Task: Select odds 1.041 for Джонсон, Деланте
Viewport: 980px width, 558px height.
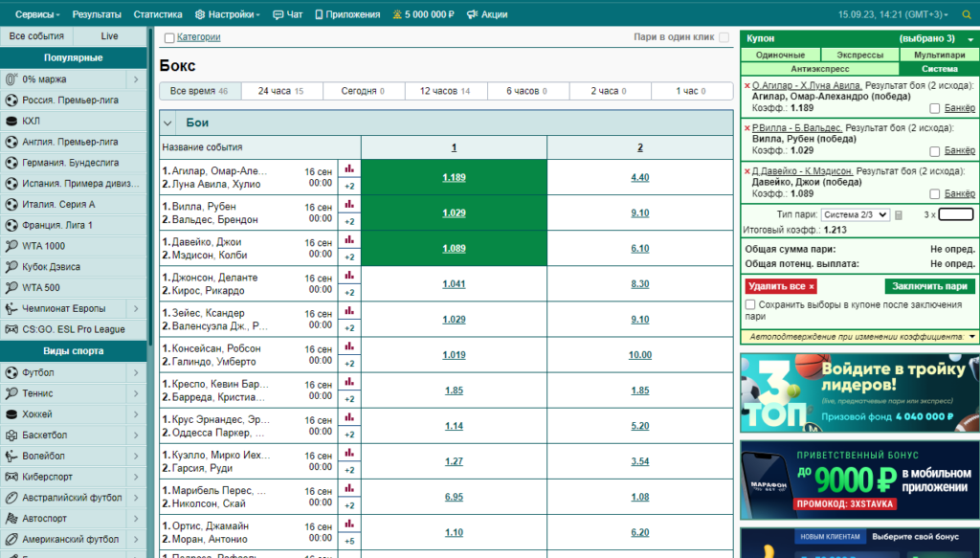Action: coord(454,283)
